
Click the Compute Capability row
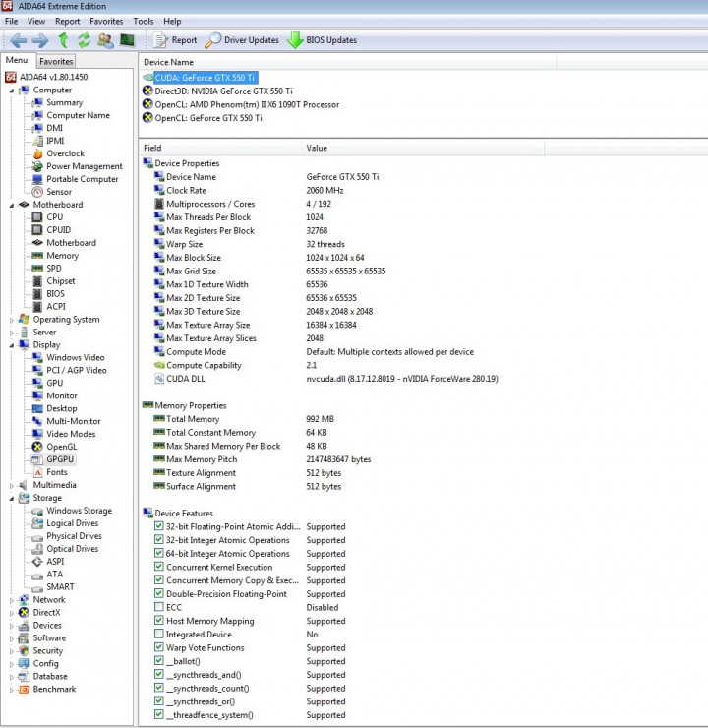pos(235,365)
